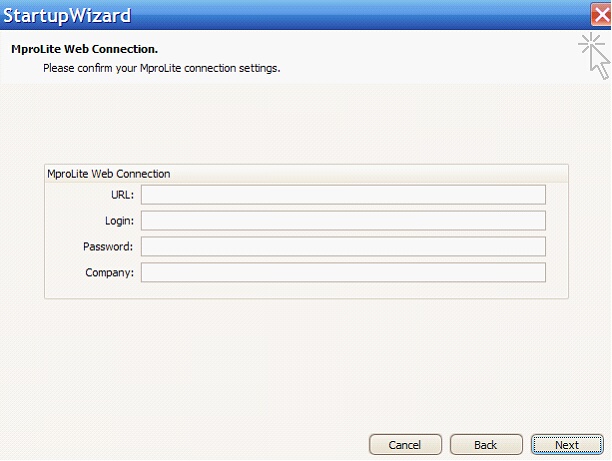
Task: Click the MproLite Web Connection group title
Action: coord(109,174)
